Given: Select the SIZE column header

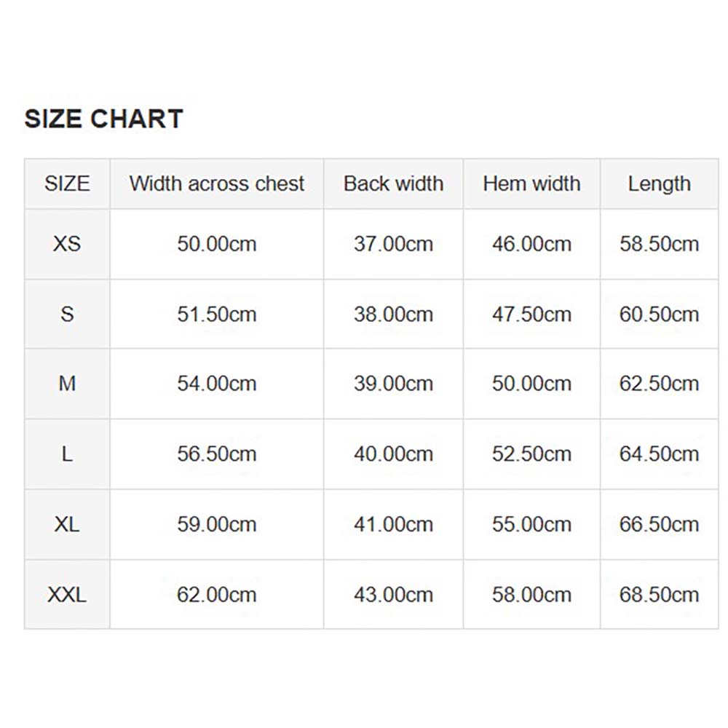Looking at the screenshot, I should coord(67,183).
